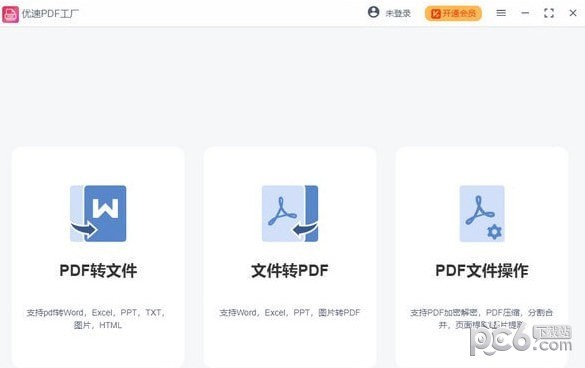
Task: Click the PDF-to-Word conversion icon
Action: pyautogui.click(x=98, y=213)
